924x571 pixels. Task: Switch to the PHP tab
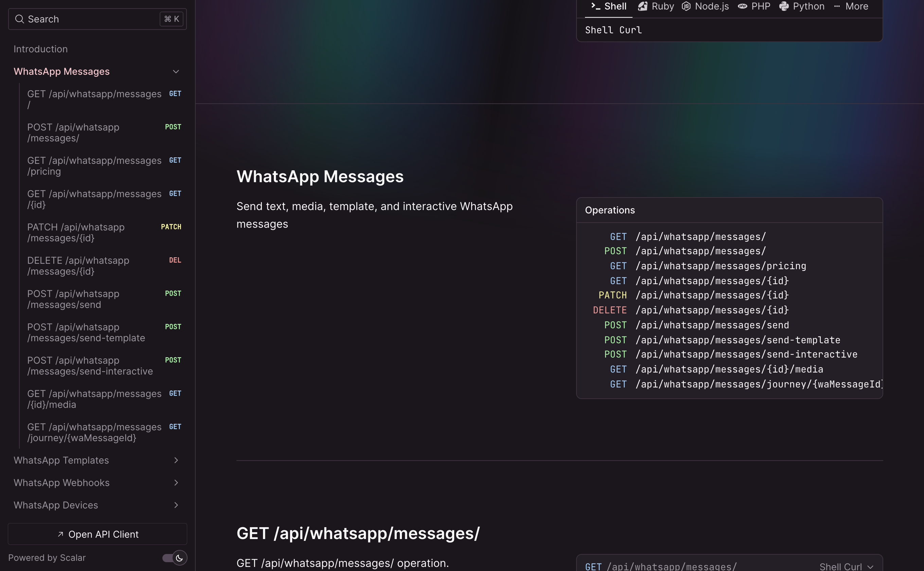[x=754, y=6]
